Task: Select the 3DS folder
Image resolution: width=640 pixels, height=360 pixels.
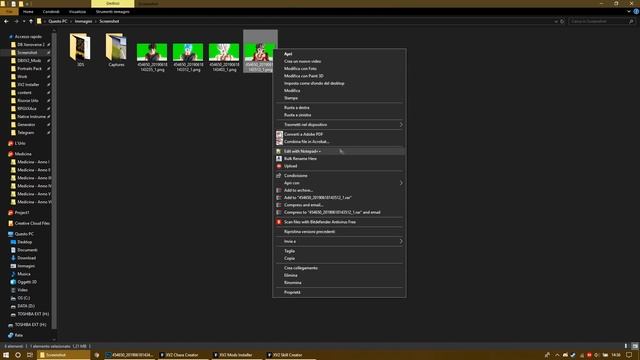Action: point(80,50)
